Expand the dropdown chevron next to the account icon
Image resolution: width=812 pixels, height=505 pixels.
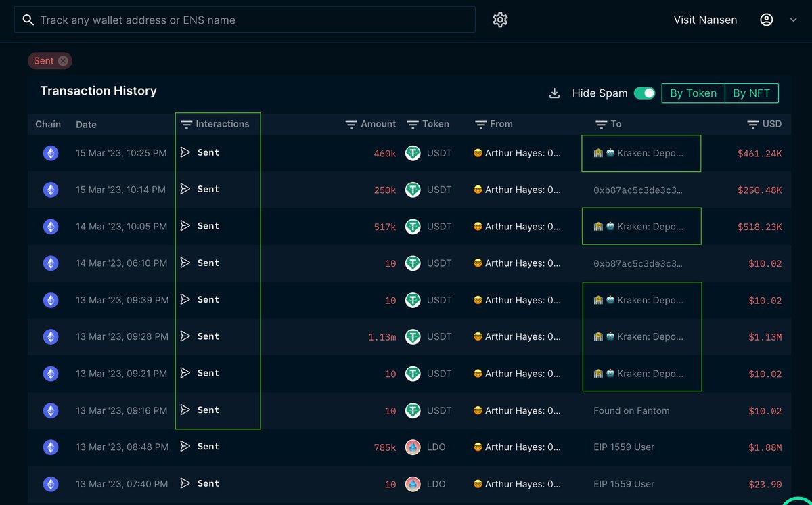coord(793,19)
